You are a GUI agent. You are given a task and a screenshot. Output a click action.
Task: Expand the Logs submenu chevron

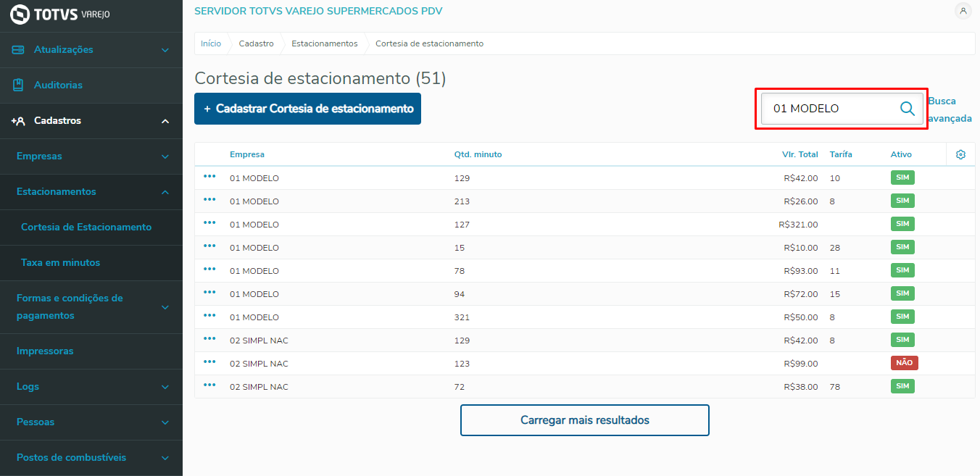(x=165, y=387)
